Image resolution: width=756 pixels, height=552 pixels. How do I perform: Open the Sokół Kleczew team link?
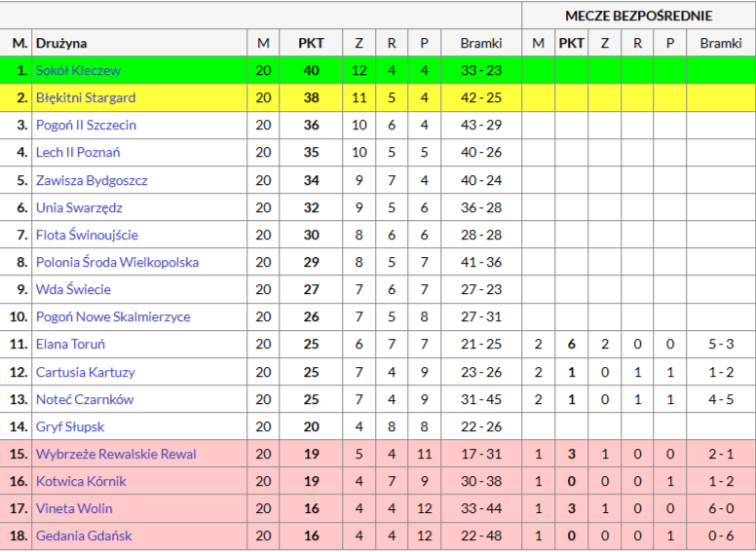click(x=78, y=70)
